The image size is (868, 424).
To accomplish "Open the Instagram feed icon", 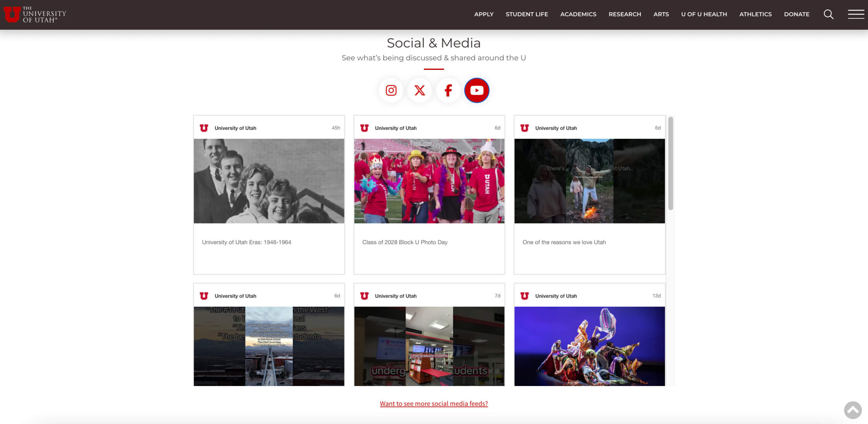I will pyautogui.click(x=391, y=90).
